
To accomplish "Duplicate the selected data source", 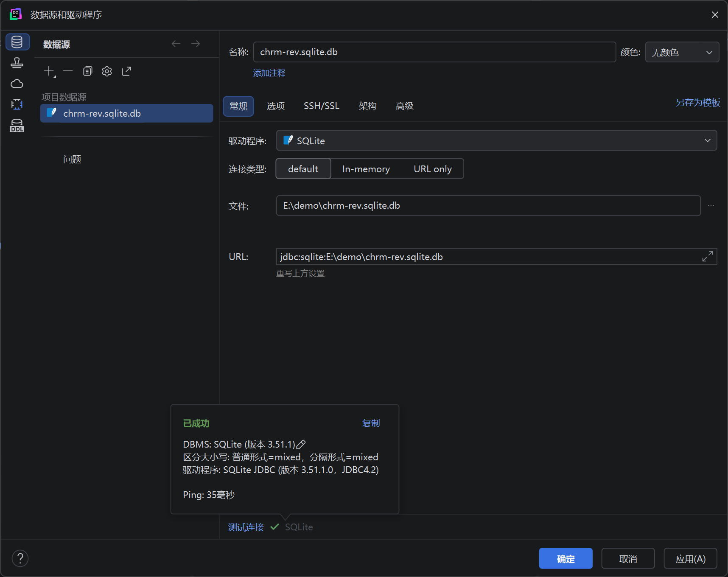I will coord(87,71).
